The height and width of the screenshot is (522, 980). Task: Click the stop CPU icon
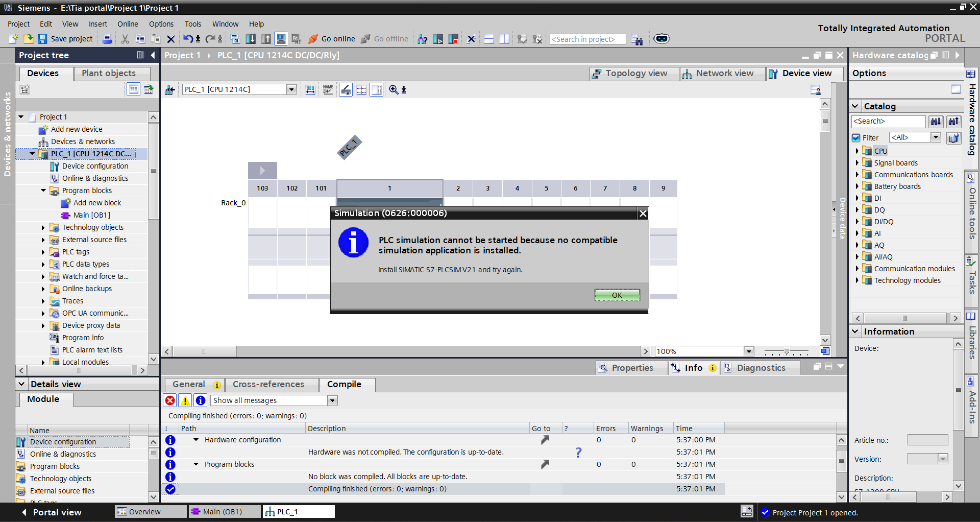click(453, 39)
